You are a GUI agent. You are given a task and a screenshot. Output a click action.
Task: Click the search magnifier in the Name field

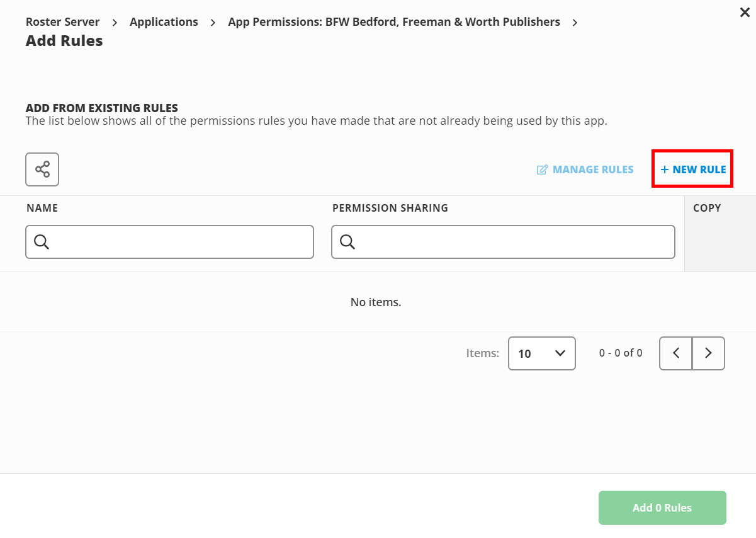click(x=41, y=241)
